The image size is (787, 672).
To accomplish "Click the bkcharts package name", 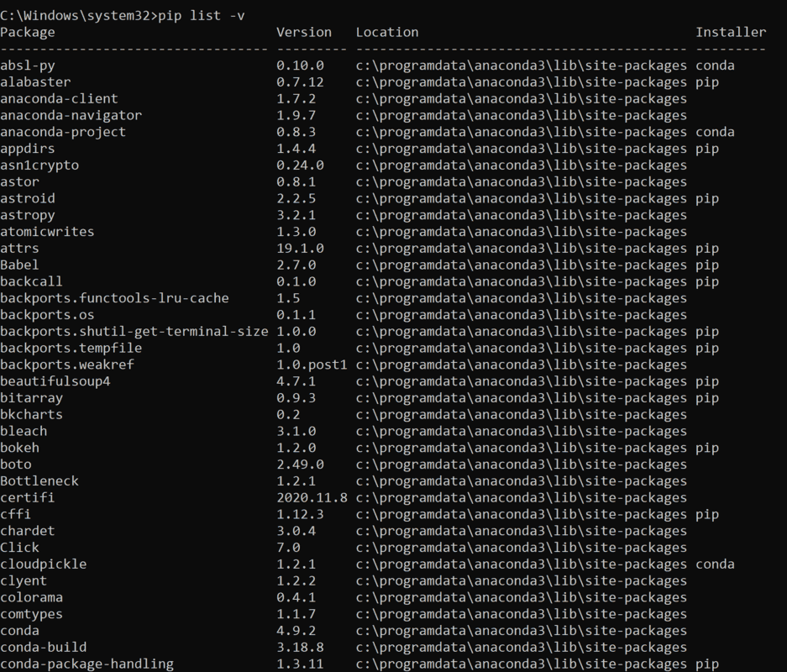I will pyautogui.click(x=32, y=415).
